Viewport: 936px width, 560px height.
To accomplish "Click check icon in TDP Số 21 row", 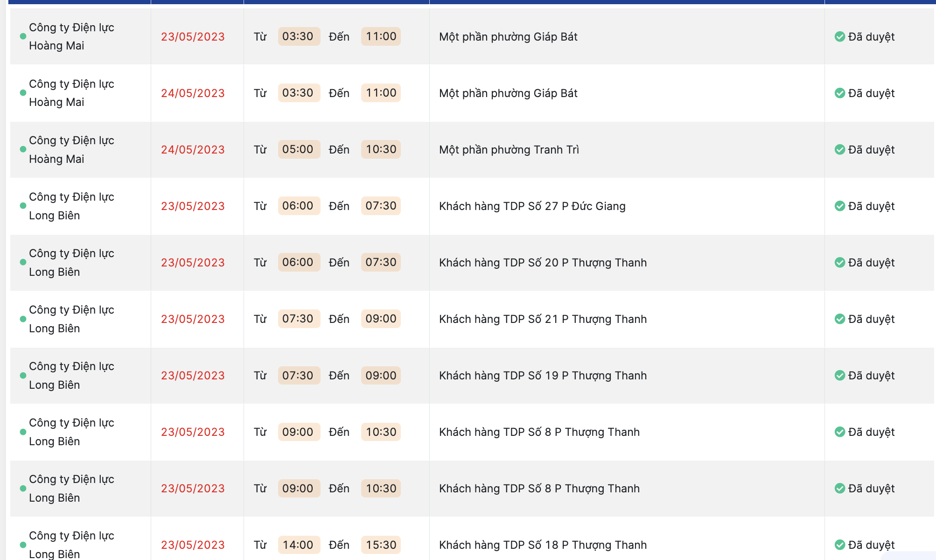I will [x=840, y=319].
